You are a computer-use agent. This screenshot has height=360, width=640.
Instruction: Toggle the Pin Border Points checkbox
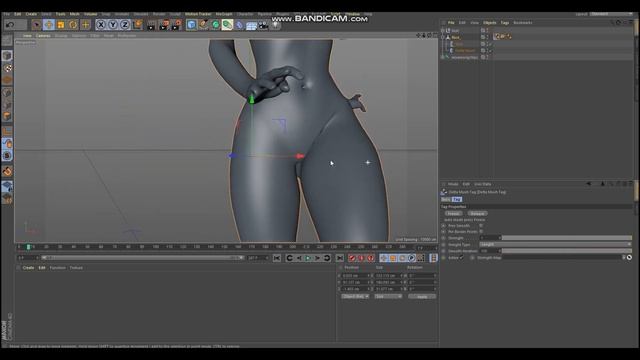[x=481, y=231]
